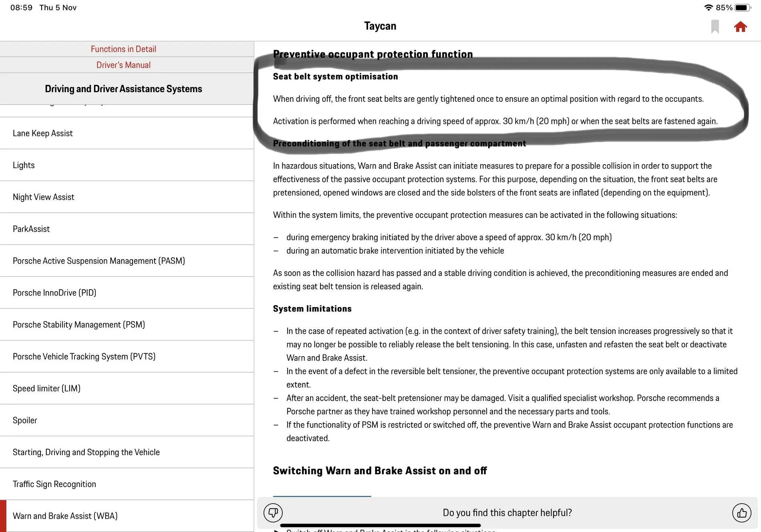Tap the thumbs-up feedback icon

(x=742, y=512)
